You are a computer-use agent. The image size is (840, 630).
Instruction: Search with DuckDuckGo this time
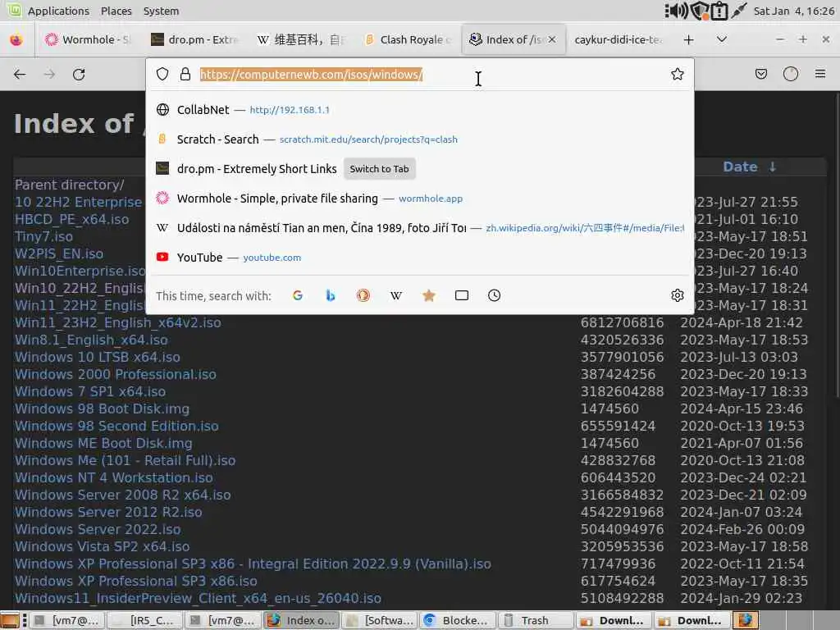tap(363, 295)
